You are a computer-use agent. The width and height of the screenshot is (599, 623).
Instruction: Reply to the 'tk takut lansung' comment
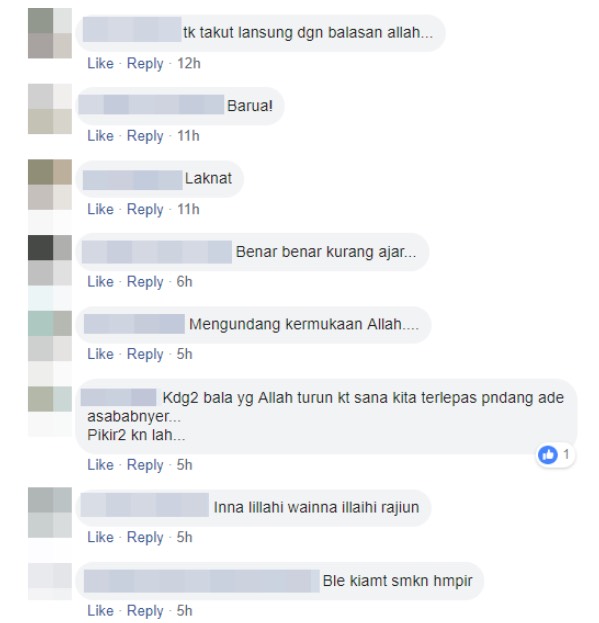pos(145,64)
